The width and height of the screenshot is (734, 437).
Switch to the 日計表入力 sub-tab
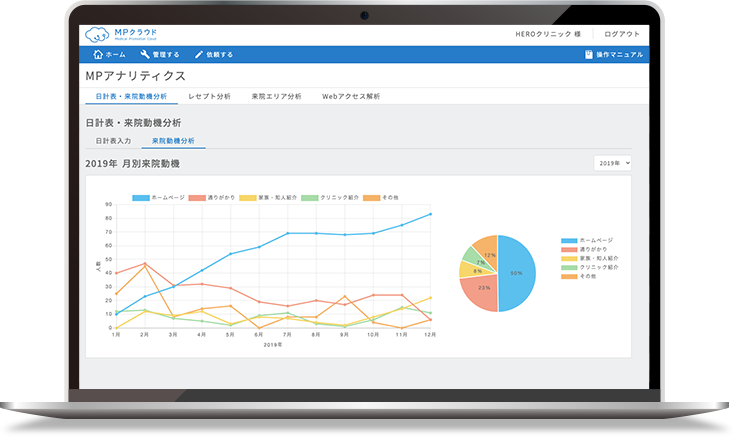[113, 141]
